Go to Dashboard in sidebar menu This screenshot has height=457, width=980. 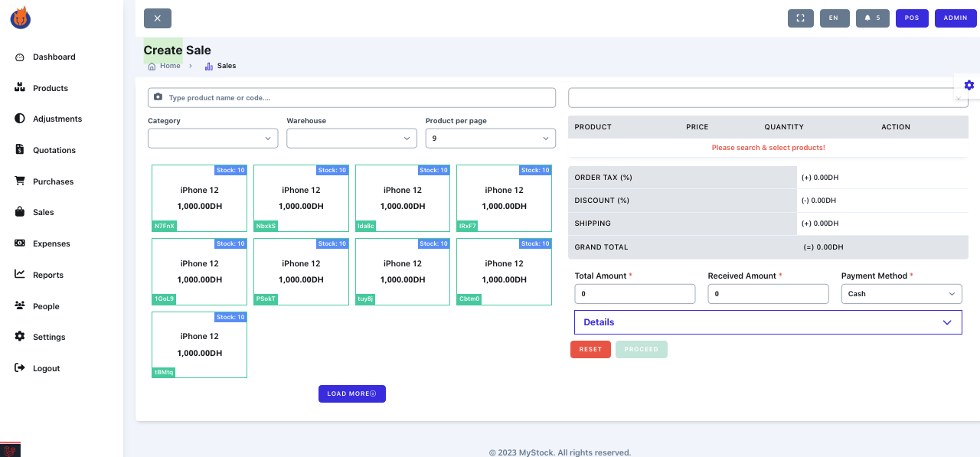tap(54, 57)
